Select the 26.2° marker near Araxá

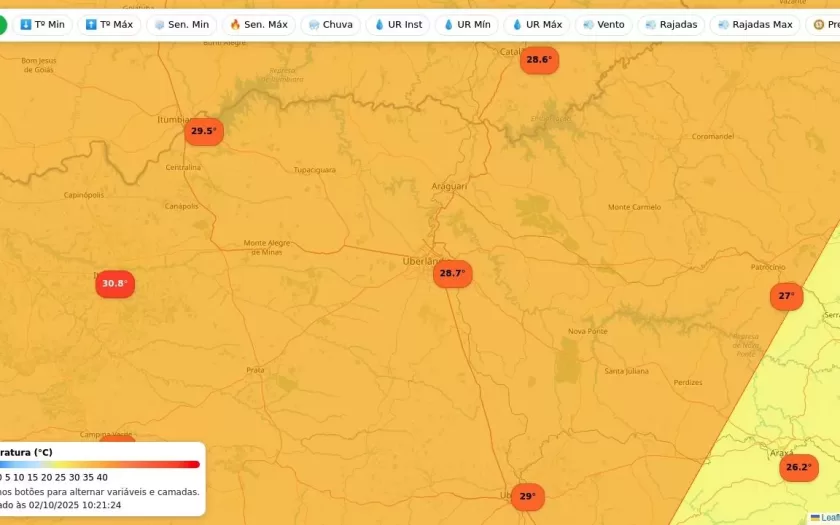point(798,467)
